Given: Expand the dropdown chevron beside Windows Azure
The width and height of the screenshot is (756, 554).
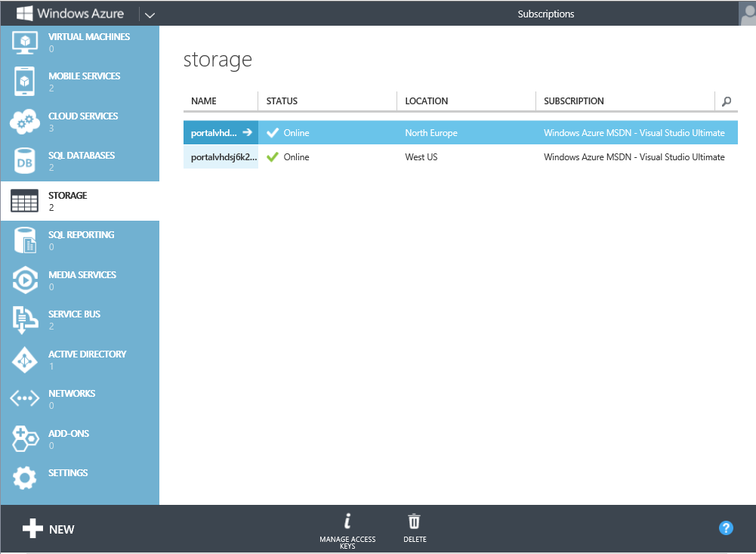Looking at the screenshot, I should click(150, 14).
